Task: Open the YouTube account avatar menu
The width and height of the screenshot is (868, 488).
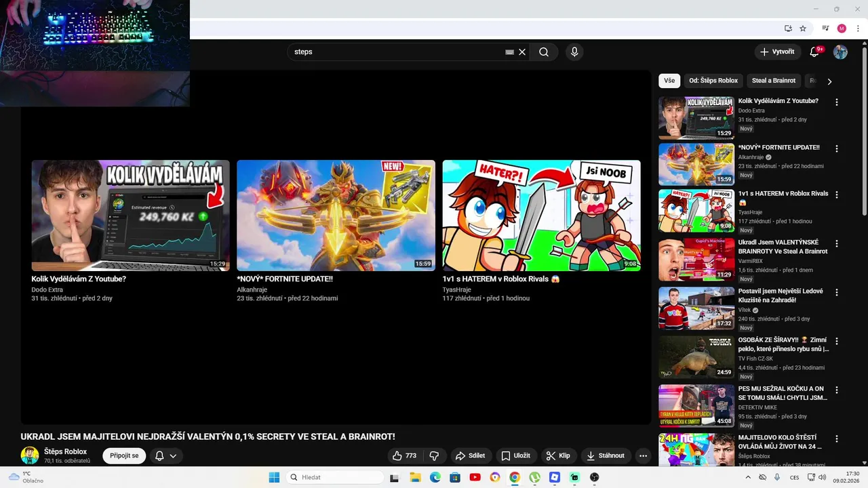Action: pos(840,52)
